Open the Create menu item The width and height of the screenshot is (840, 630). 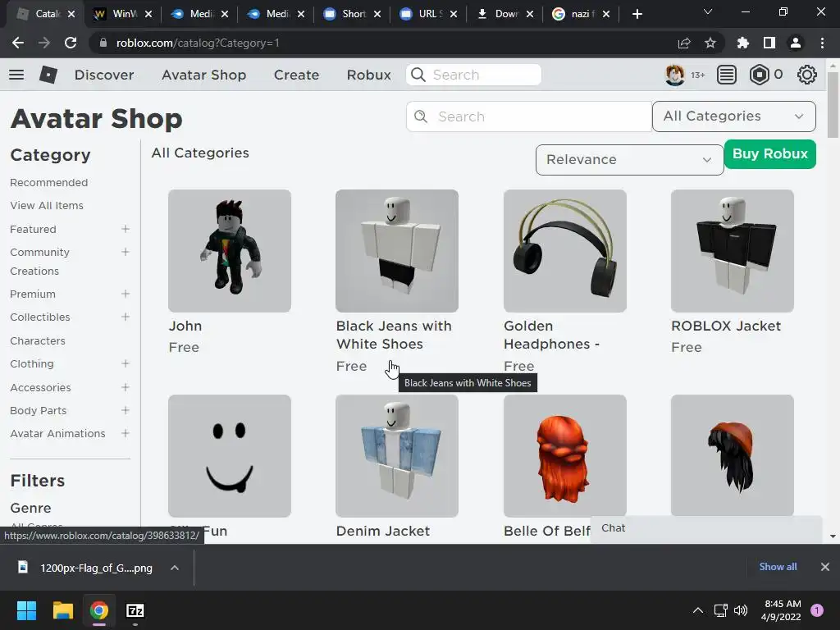296,75
